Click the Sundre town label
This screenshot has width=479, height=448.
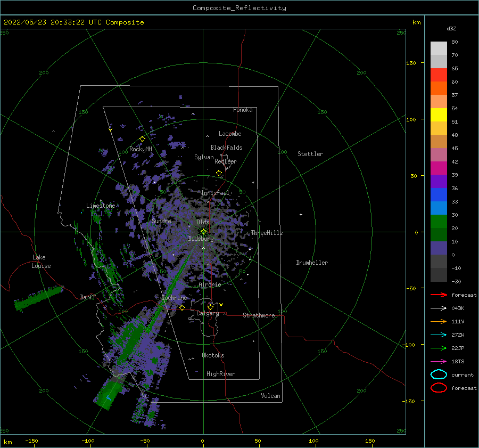(x=161, y=221)
